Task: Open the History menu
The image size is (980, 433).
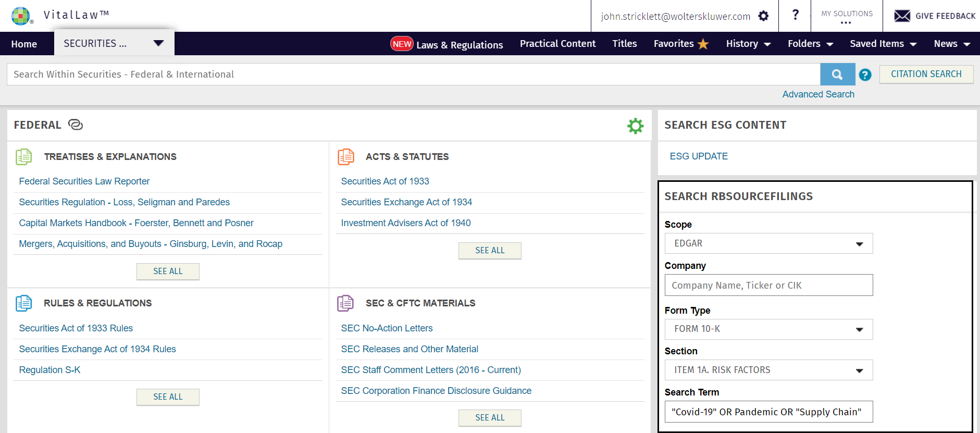Action: click(748, 44)
